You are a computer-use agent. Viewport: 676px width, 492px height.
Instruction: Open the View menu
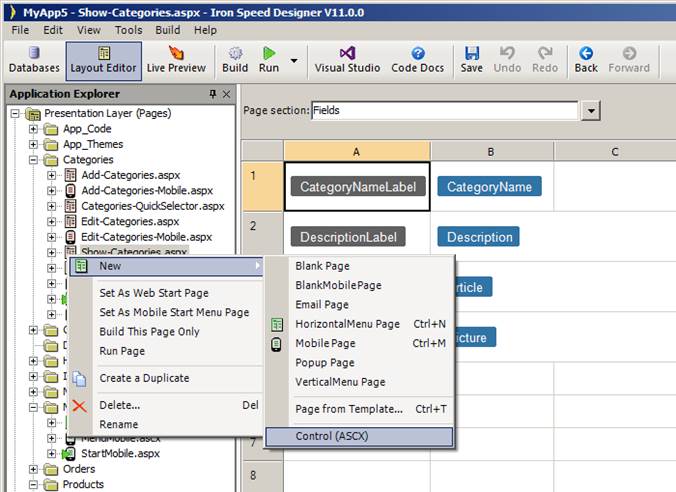click(89, 30)
